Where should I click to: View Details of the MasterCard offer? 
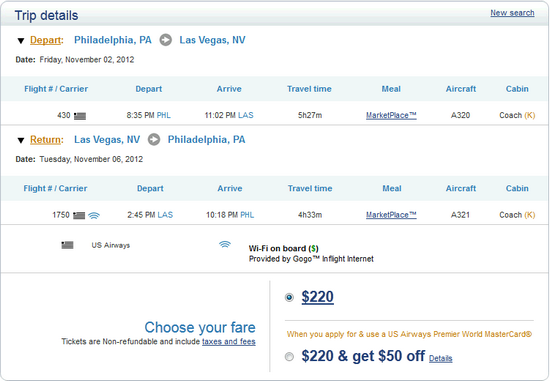click(441, 358)
